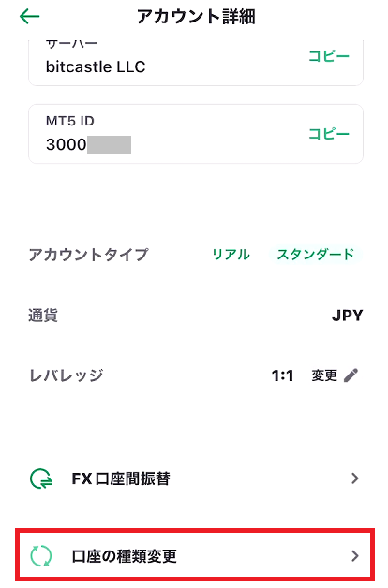Open FX口座間振替 menu item
388x588 pixels.
tap(195, 478)
